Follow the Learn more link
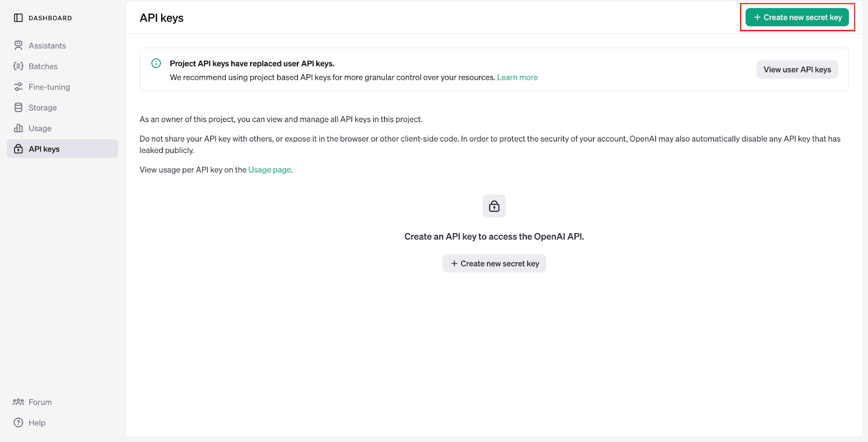This screenshot has width=868, height=442. click(517, 78)
